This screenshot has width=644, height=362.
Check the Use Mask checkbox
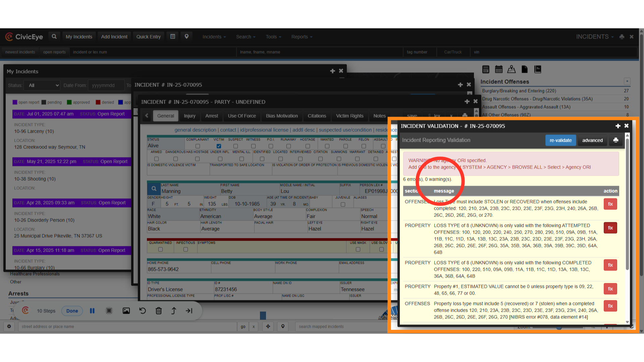click(x=358, y=249)
